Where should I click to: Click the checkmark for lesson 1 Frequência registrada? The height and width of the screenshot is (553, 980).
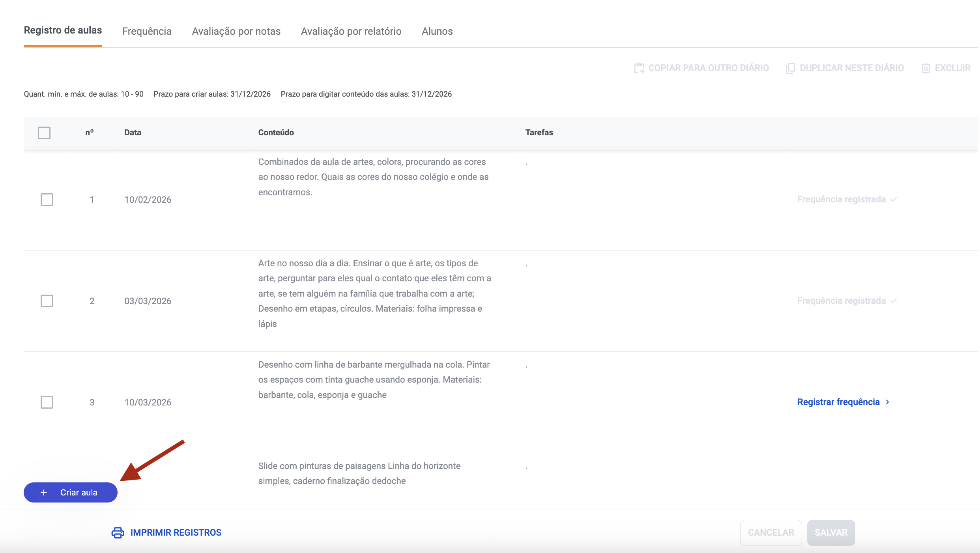pyautogui.click(x=894, y=199)
